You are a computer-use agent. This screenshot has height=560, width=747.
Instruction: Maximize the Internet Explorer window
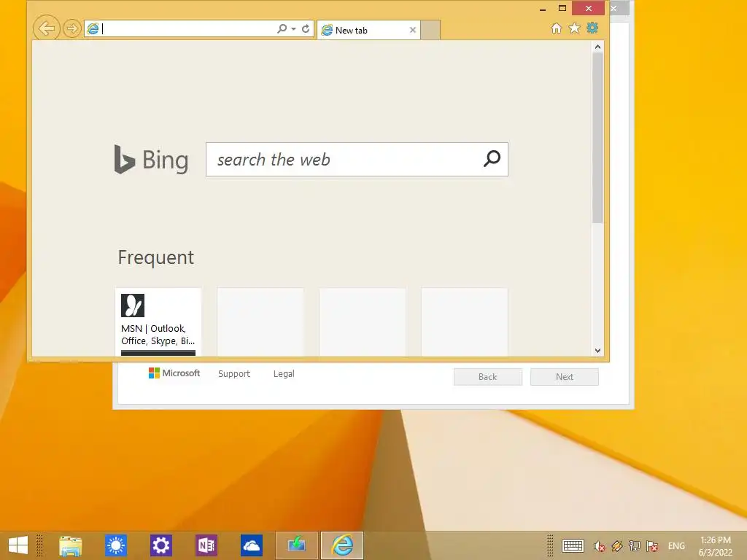pyautogui.click(x=562, y=8)
